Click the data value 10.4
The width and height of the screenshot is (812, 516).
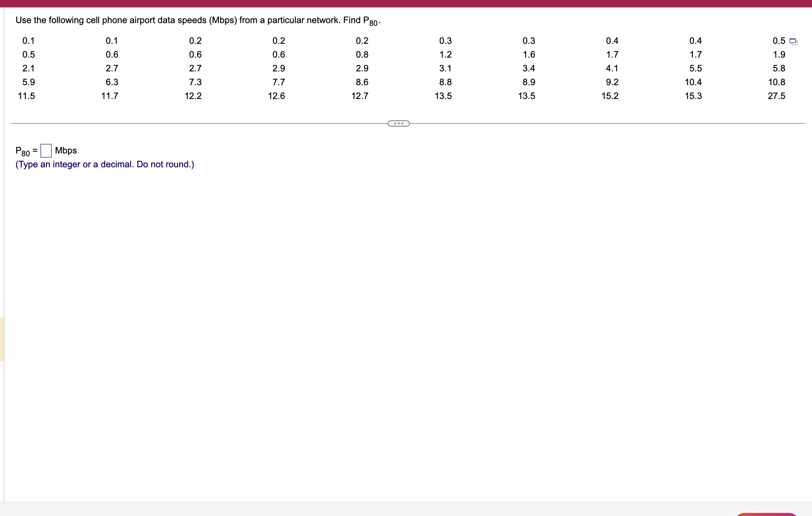693,82
